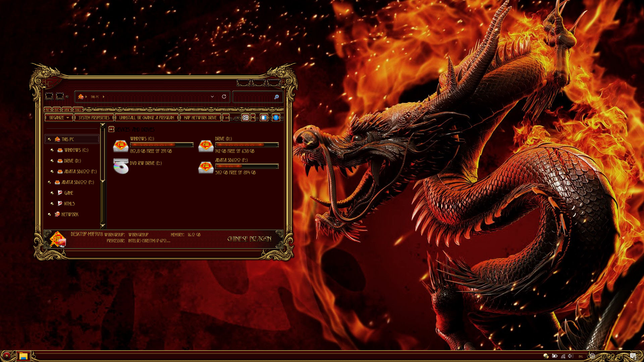Click the Wi-Fi network tray icon
Viewport: 644px width, 362px height.
(563, 356)
